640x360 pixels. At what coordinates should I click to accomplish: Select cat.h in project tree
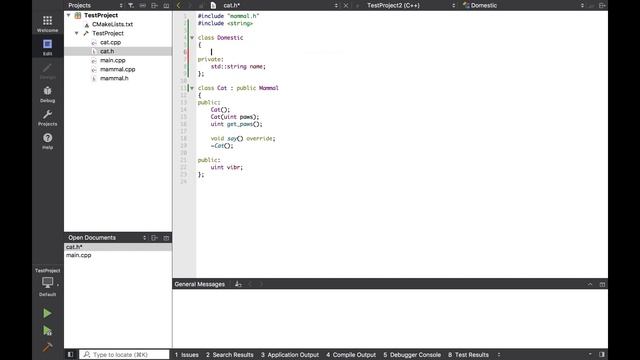click(107, 51)
